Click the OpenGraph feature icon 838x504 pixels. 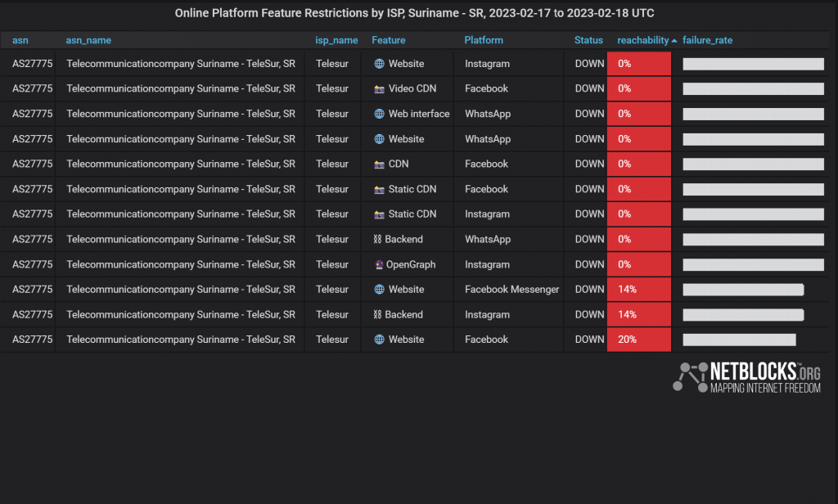pos(379,264)
